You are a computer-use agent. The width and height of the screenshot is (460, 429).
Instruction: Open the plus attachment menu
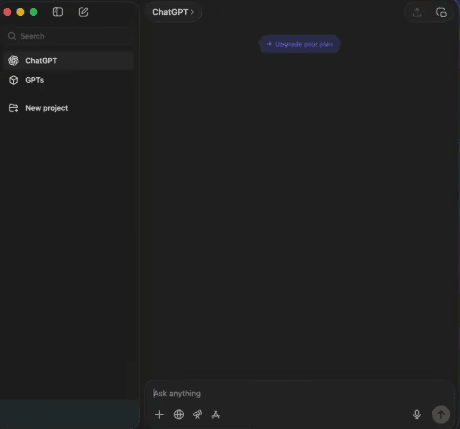(x=159, y=415)
